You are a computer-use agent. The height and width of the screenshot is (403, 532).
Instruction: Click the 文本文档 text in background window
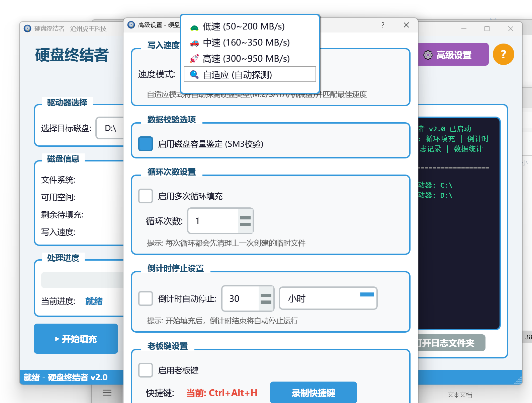click(x=460, y=395)
